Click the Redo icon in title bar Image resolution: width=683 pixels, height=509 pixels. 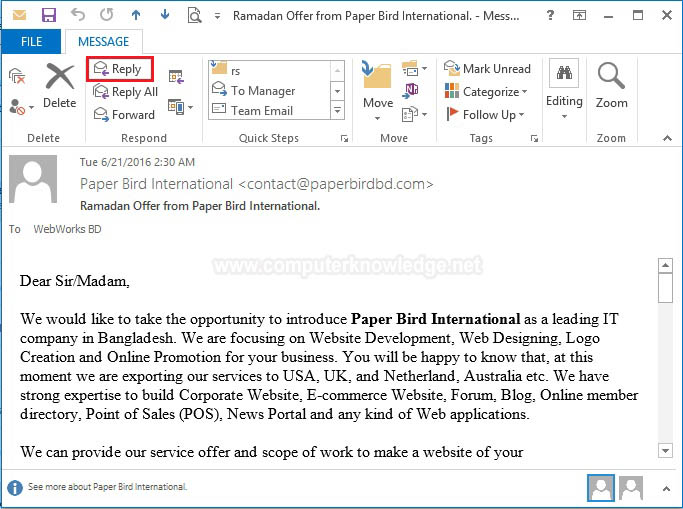point(107,15)
